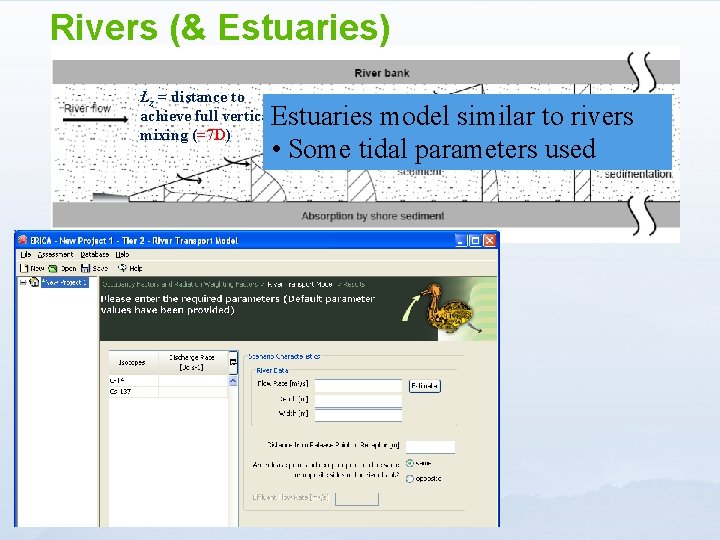Click the Open toolbar icon

52,268
